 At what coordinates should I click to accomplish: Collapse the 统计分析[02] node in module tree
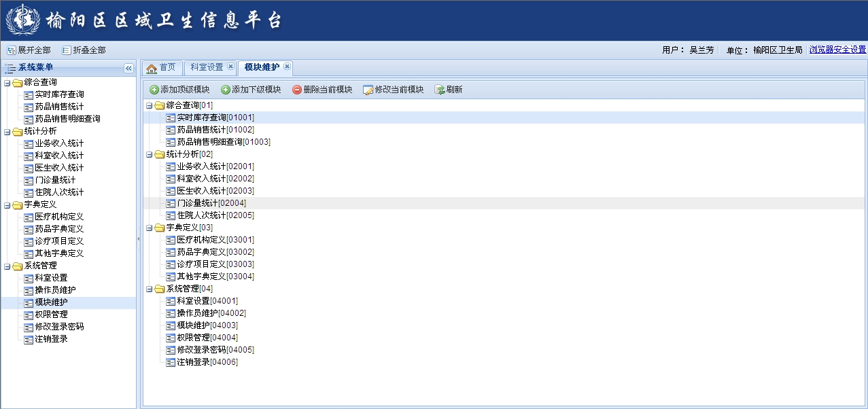[150, 154]
